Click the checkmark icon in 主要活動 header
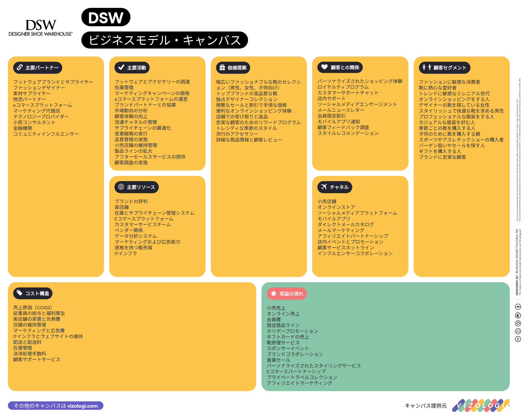 (121, 67)
